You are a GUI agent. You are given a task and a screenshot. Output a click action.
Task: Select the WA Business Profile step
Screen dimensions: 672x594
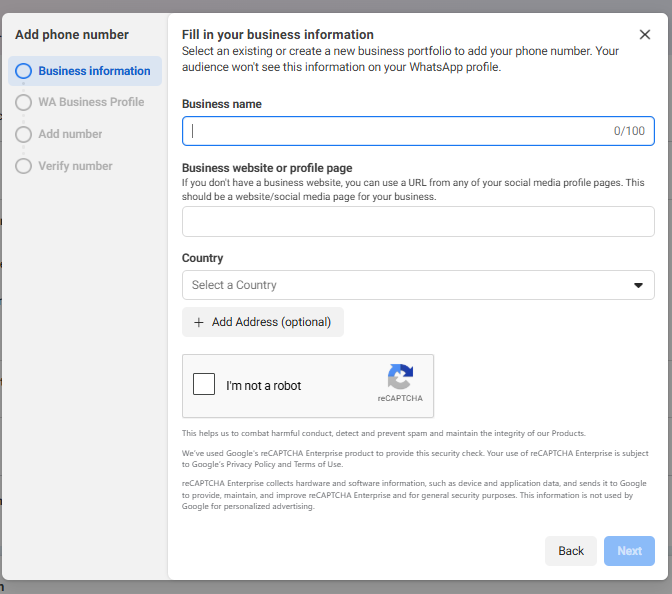tap(80, 102)
